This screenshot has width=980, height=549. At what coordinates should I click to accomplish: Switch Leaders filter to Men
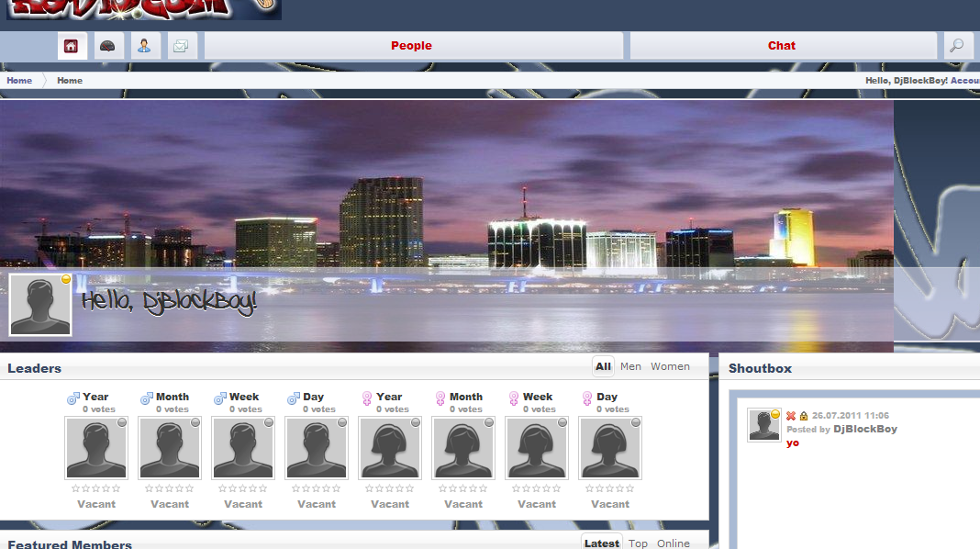tap(630, 366)
